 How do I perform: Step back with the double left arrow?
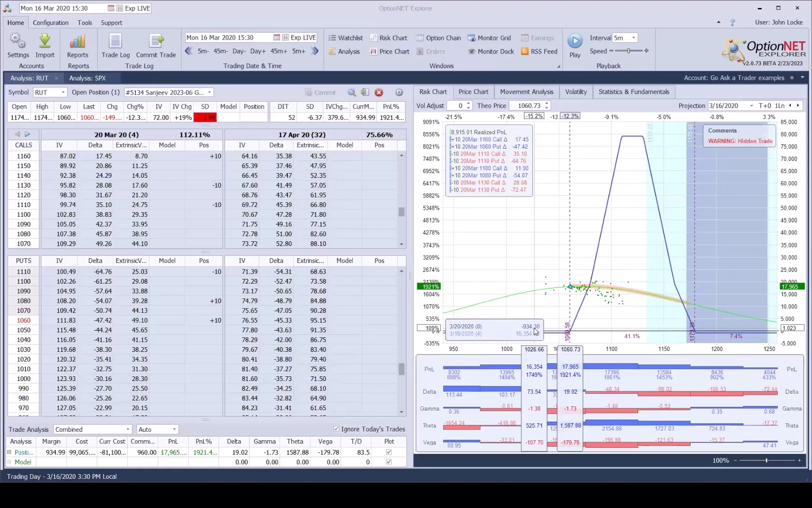pyautogui.click(x=189, y=51)
